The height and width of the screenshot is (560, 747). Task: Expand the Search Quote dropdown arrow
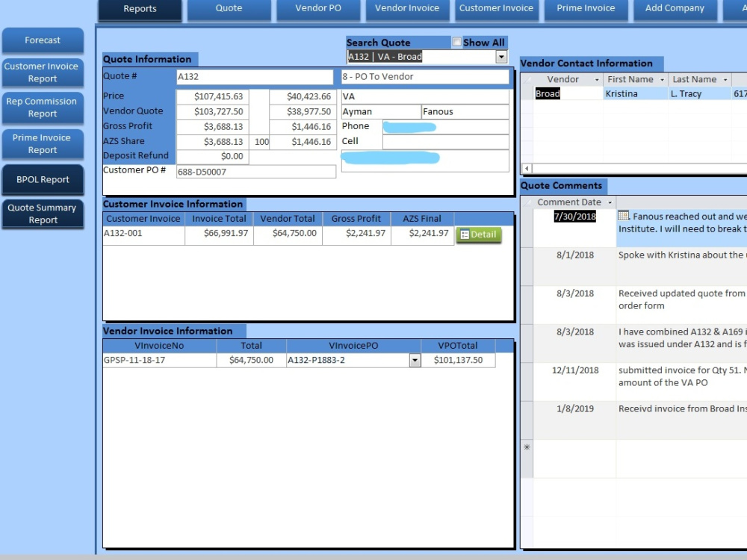[501, 57]
